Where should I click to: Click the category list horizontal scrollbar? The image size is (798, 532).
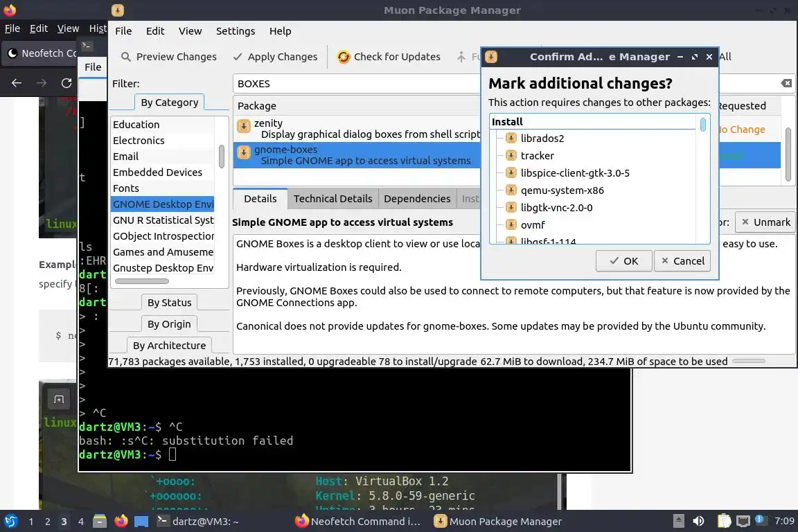pos(142,281)
